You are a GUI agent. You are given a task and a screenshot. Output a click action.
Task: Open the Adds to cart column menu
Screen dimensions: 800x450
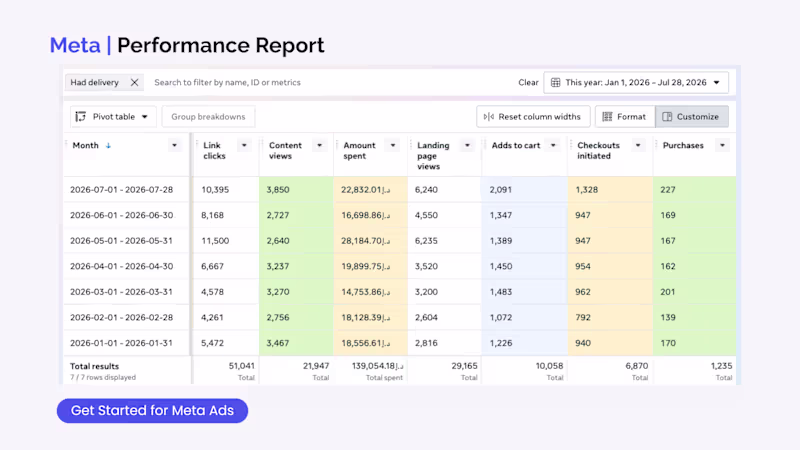pyautogui.click(x=553, y=145)
